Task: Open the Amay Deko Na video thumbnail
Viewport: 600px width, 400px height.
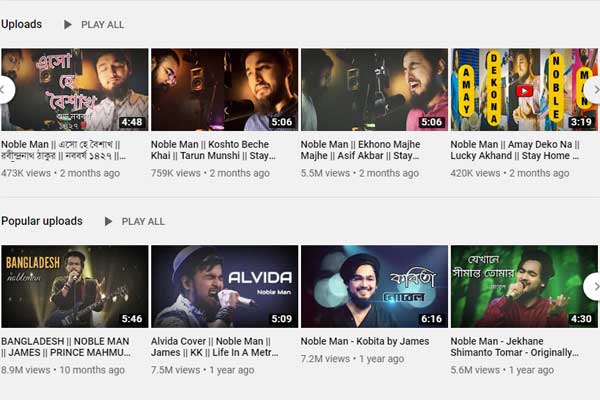Action: [x=524, y=90]
